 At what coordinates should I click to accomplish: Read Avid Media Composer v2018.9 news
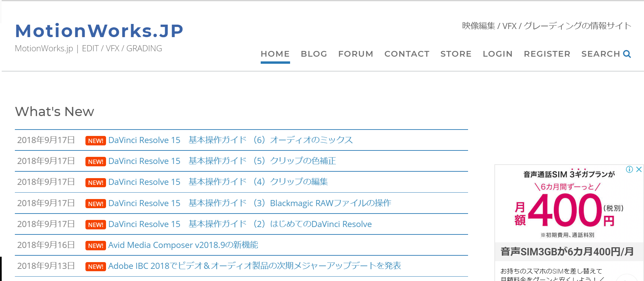(x=183, y=245)
